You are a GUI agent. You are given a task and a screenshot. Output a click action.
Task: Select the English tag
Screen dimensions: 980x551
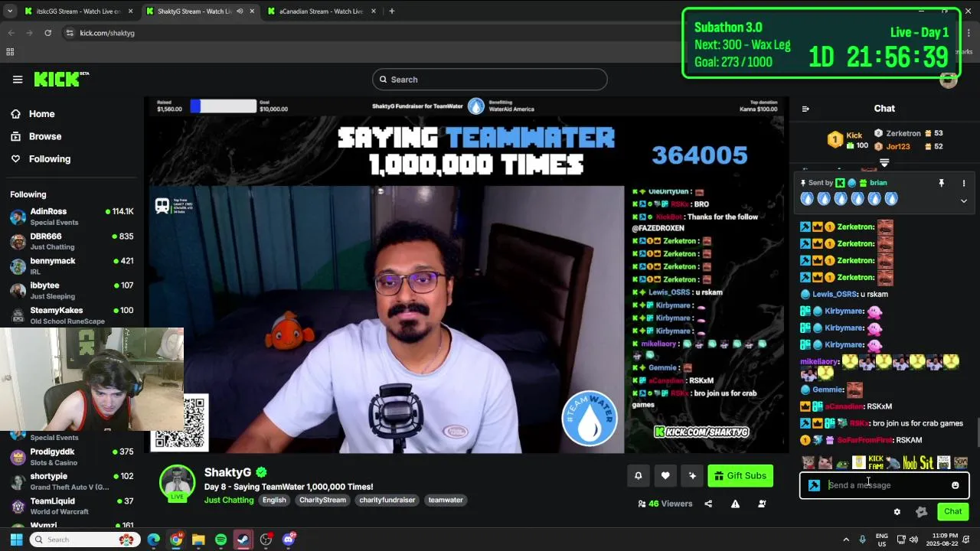pyautogui.click(x=274, y=500)
